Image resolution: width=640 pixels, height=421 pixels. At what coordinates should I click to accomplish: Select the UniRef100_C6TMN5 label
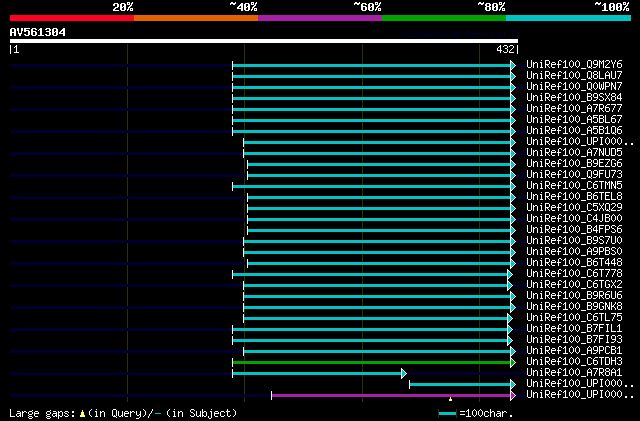tap(574, 186)
